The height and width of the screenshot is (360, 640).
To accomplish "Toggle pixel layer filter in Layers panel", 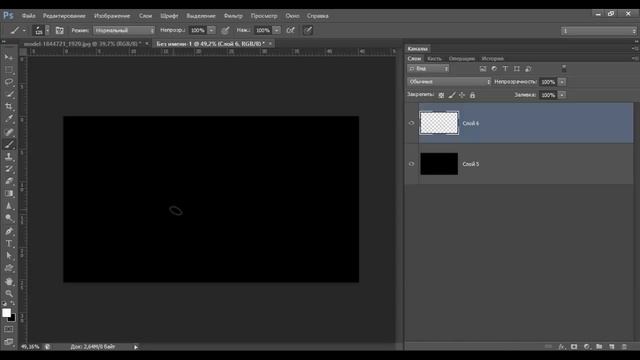I will (x=483, y=69).
